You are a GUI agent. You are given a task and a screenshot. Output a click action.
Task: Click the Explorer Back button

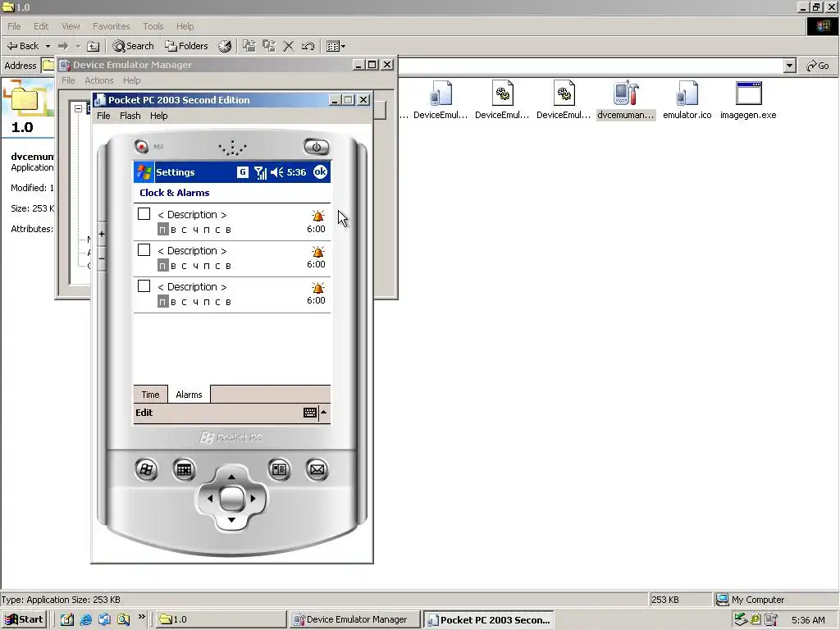point(23,46)
